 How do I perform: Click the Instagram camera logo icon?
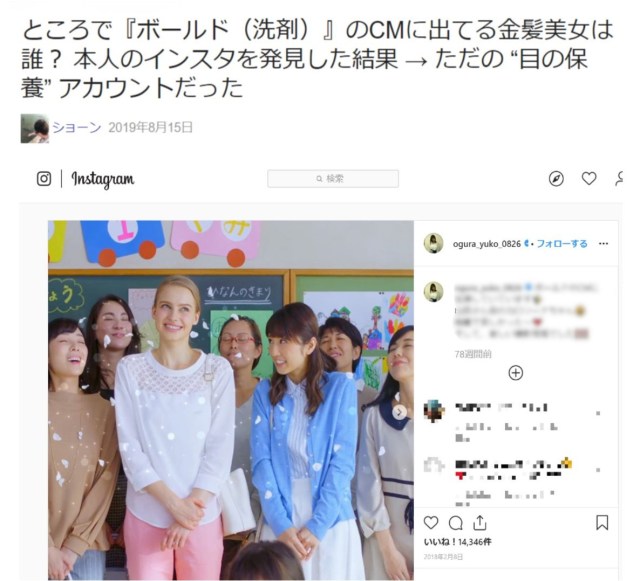44,179
